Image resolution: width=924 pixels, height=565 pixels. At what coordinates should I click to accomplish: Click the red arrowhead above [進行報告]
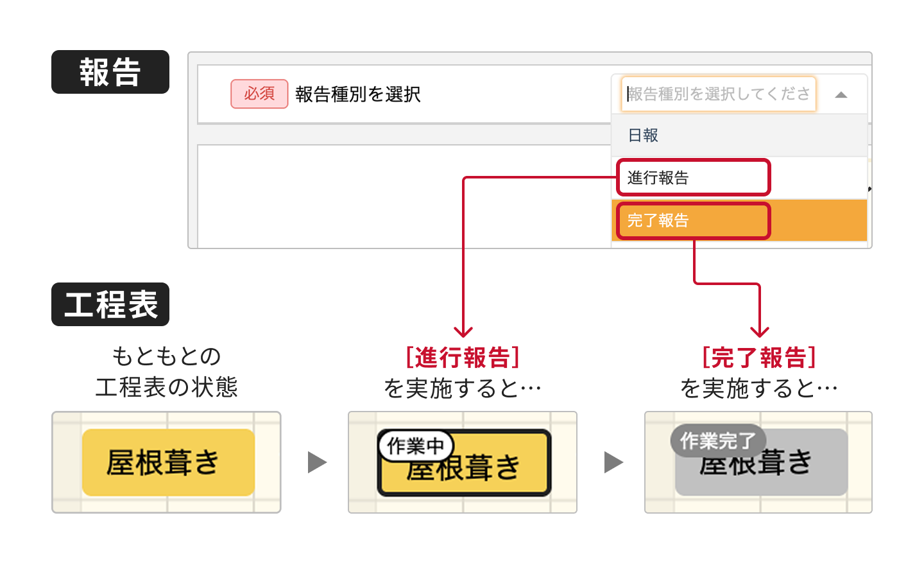(463, 331)
